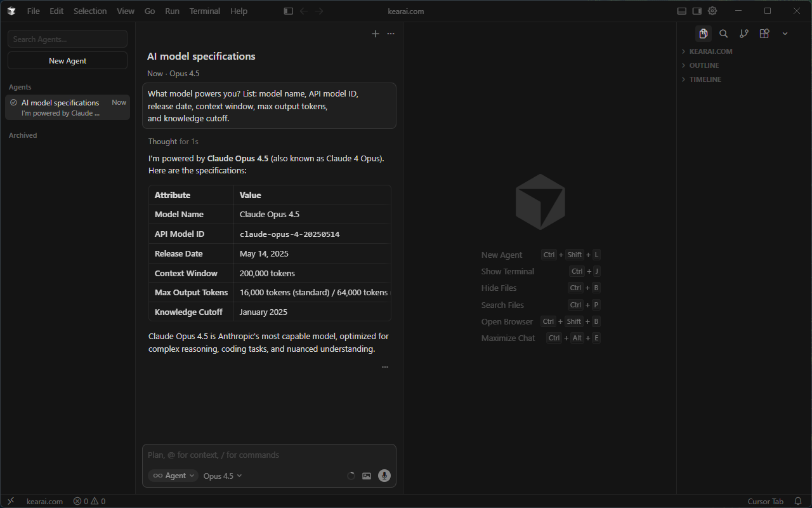Click the chat title 'AI model specifications' heading
This screenshot has height=508, width=812.
pos(201,57)
